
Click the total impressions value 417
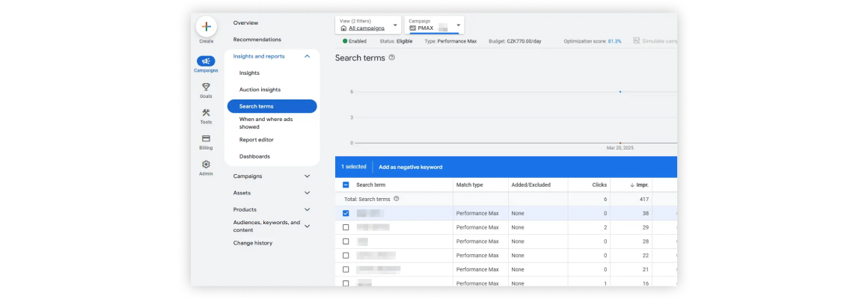644,199
